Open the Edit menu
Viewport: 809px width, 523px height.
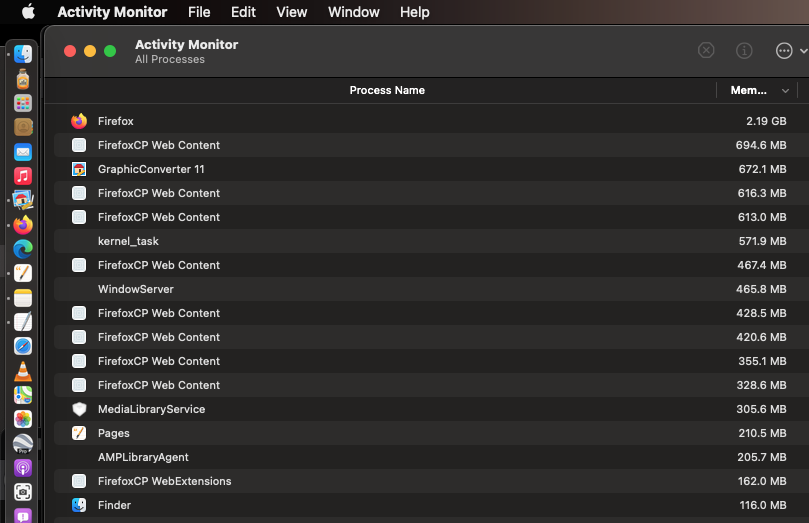pos(243,12)
